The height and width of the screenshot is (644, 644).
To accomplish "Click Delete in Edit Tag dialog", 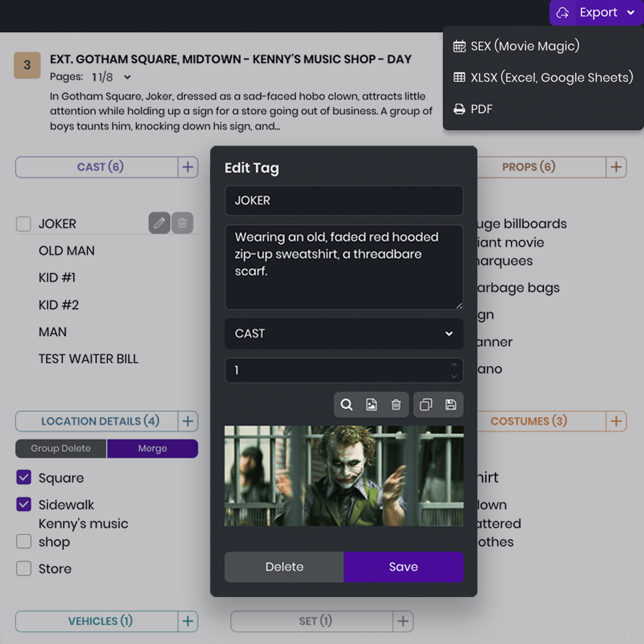I will point(284,567).
